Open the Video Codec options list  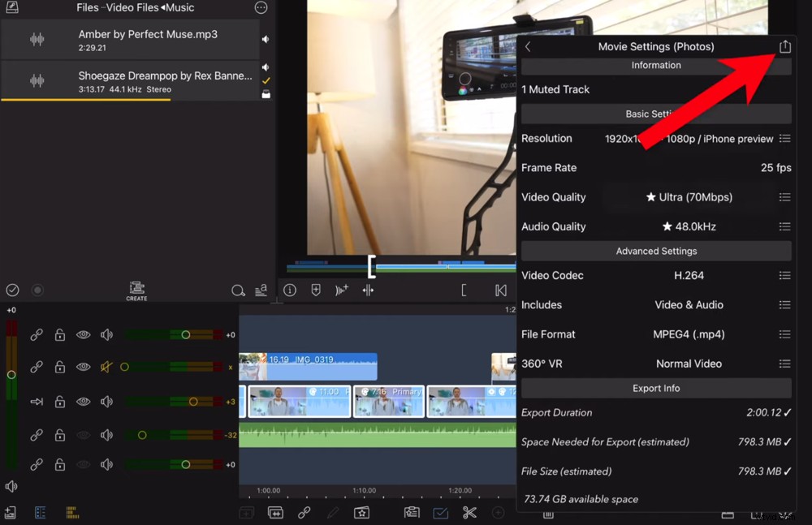785,275
